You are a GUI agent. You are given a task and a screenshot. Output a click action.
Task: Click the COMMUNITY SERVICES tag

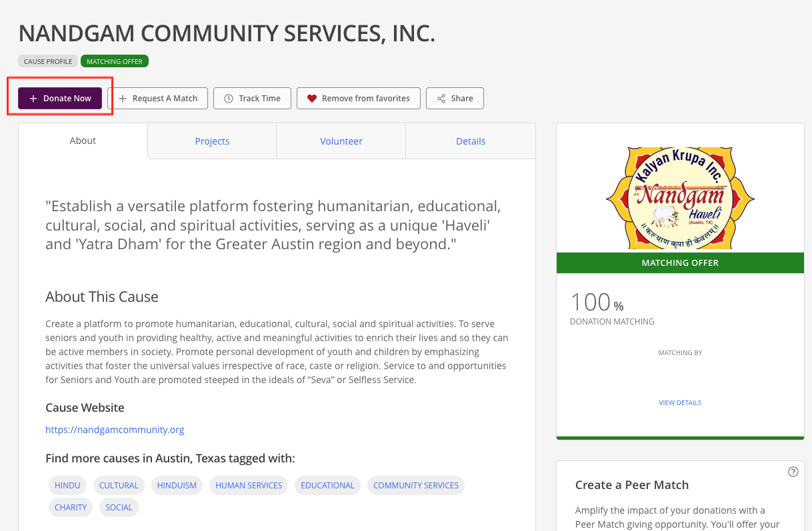point(416,486)
